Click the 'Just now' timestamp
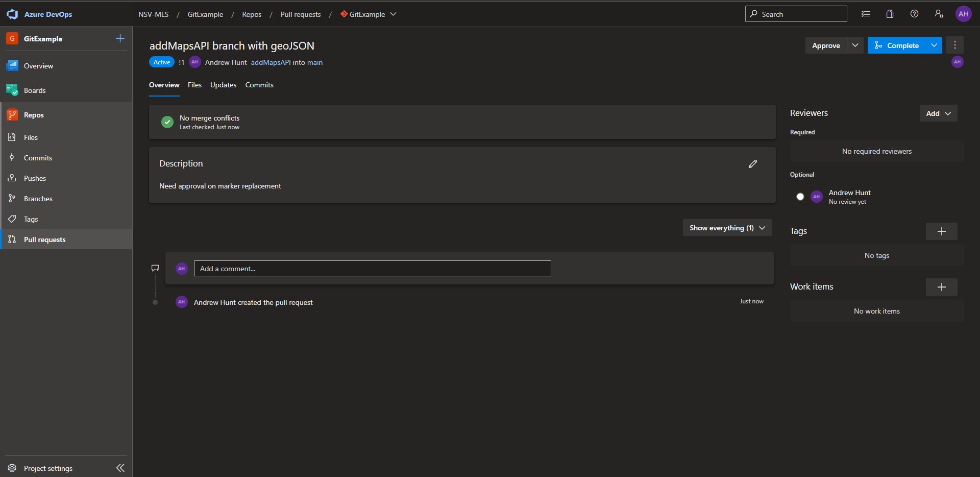 click(x=752, y=301)
